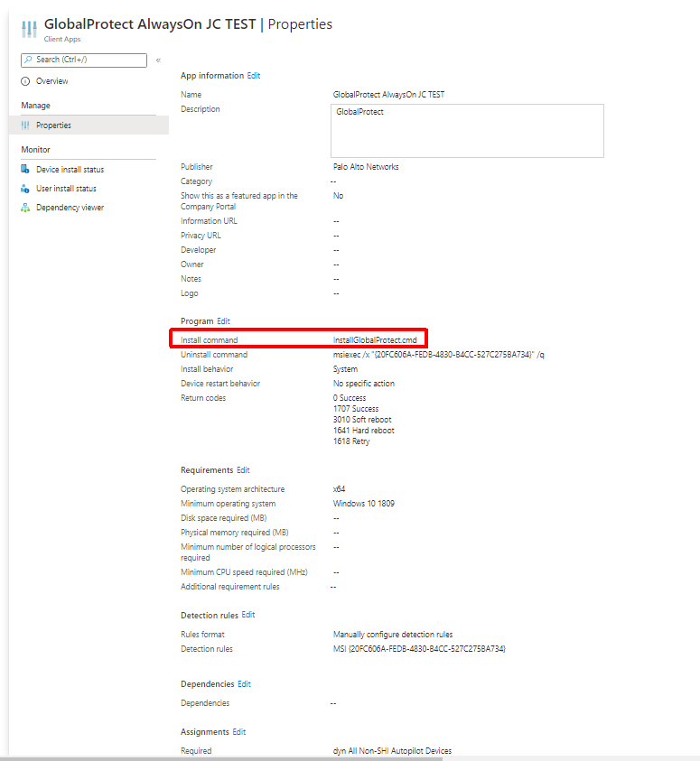Click the Properties sliders icon in sidebar
Screen dimensions: 700x761
pos(25,125)
